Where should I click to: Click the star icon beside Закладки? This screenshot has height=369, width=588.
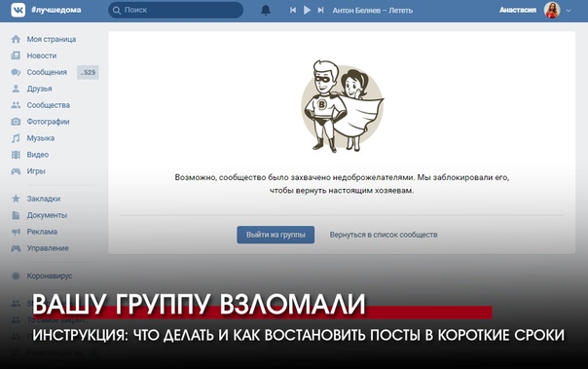pos(16,199)
